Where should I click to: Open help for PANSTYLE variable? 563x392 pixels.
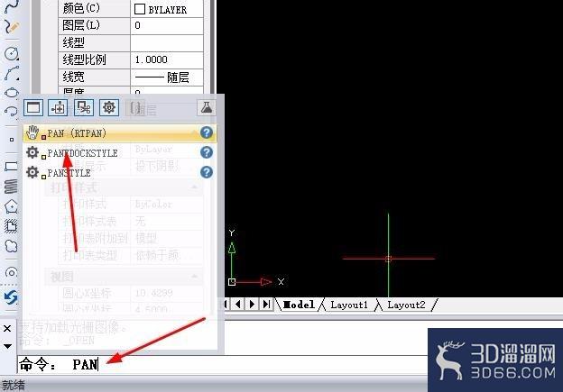pyautogui.click(x=207, y=172)
